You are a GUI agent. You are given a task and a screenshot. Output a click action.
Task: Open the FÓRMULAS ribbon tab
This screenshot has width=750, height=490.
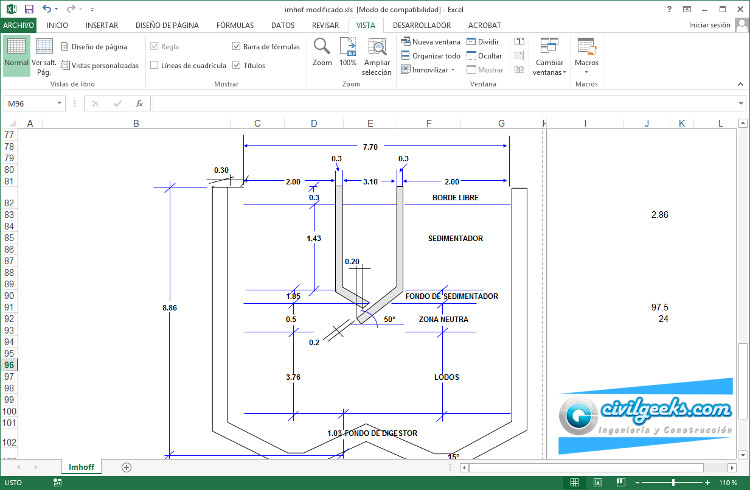coord(234,24)
